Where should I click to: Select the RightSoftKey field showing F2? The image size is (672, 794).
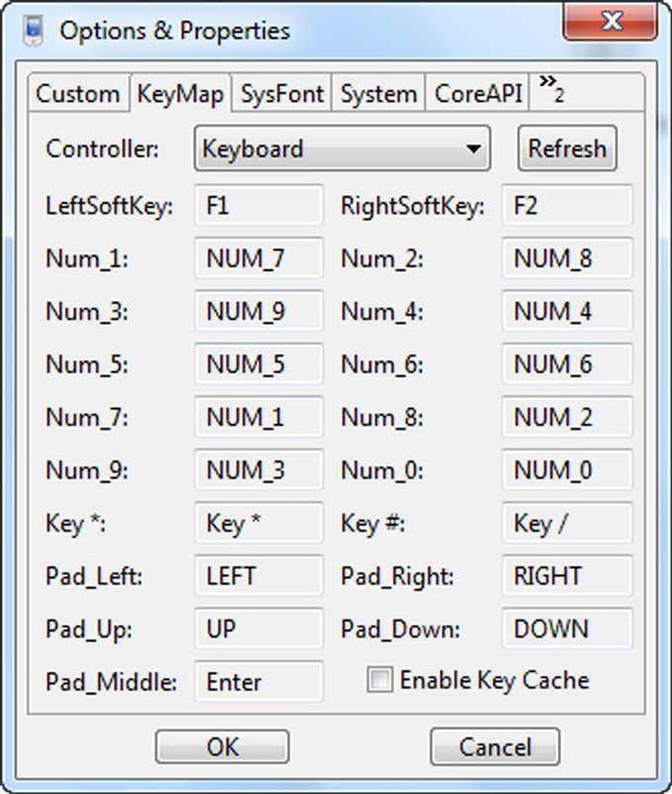pyautogui.click(x=567, y=205)
